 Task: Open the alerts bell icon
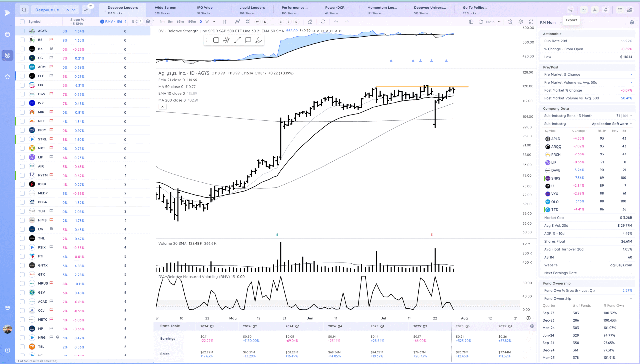(x=606, y=10)
